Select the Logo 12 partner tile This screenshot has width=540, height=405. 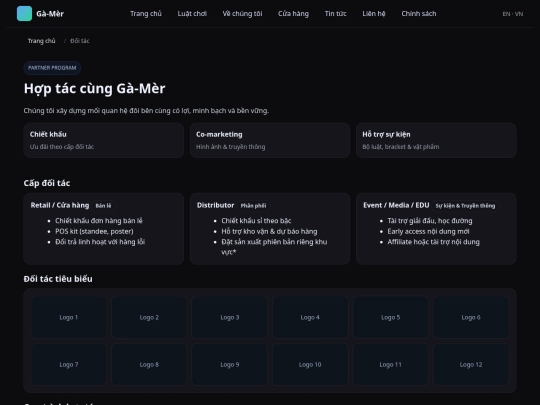point(471,365)
